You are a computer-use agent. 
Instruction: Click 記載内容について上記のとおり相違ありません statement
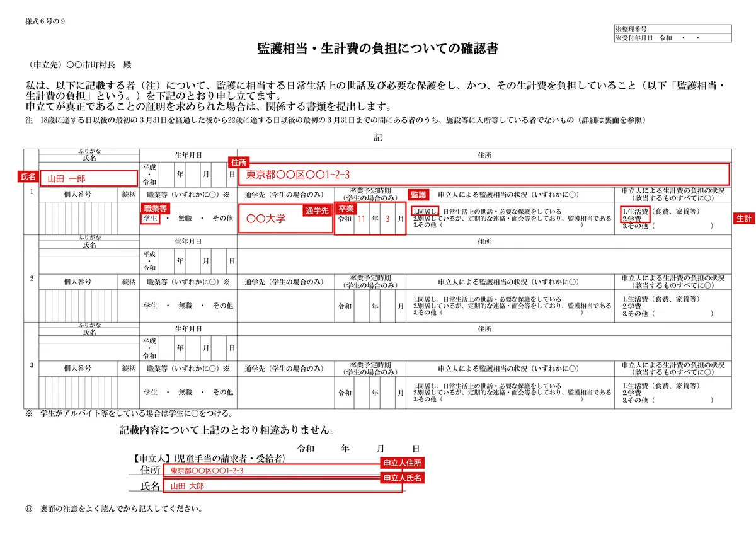tap(227, 431)
